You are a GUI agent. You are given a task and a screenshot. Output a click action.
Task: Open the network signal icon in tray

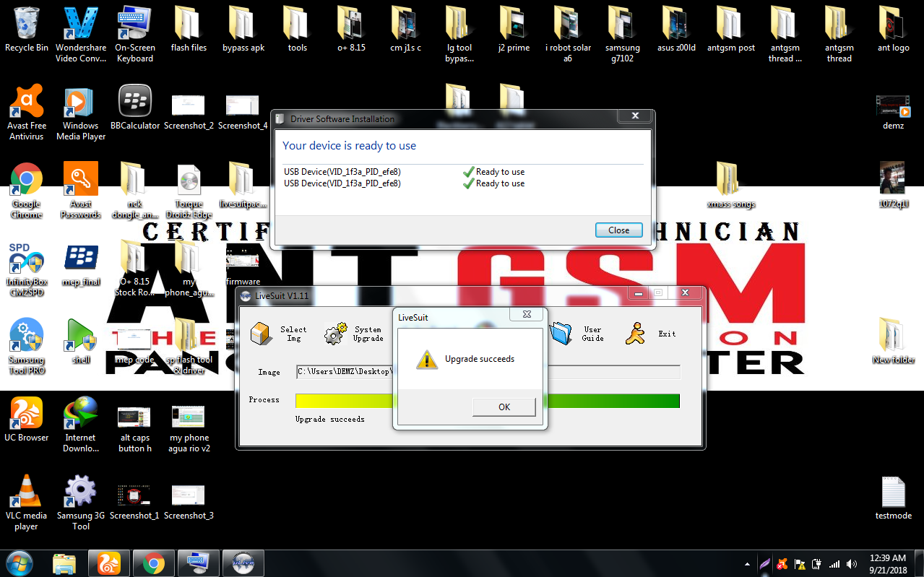834,564
